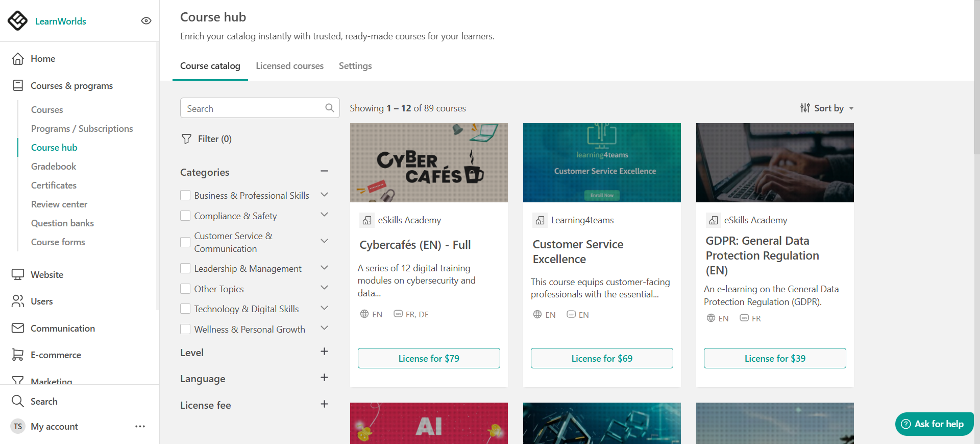Image resolution: width=980 pixels, height=444 pixels.
Task: Expand the Language filter section
Action: (x=324, y=378)
